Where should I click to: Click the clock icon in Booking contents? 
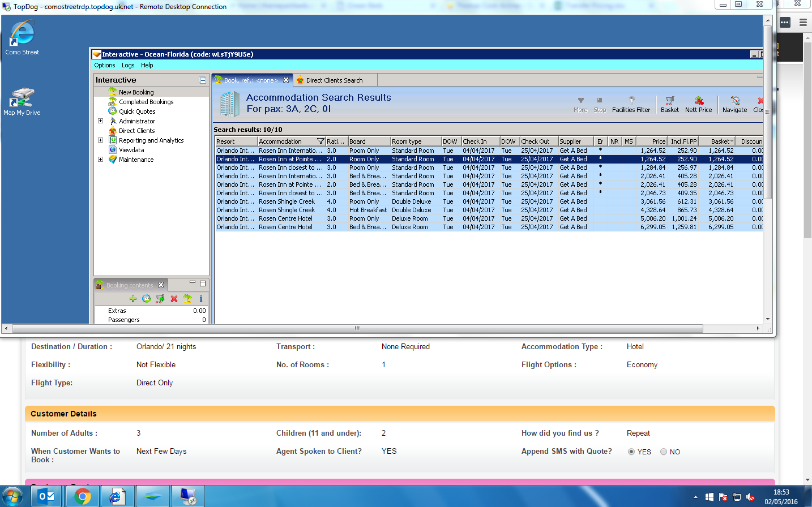tap(147, 299)
